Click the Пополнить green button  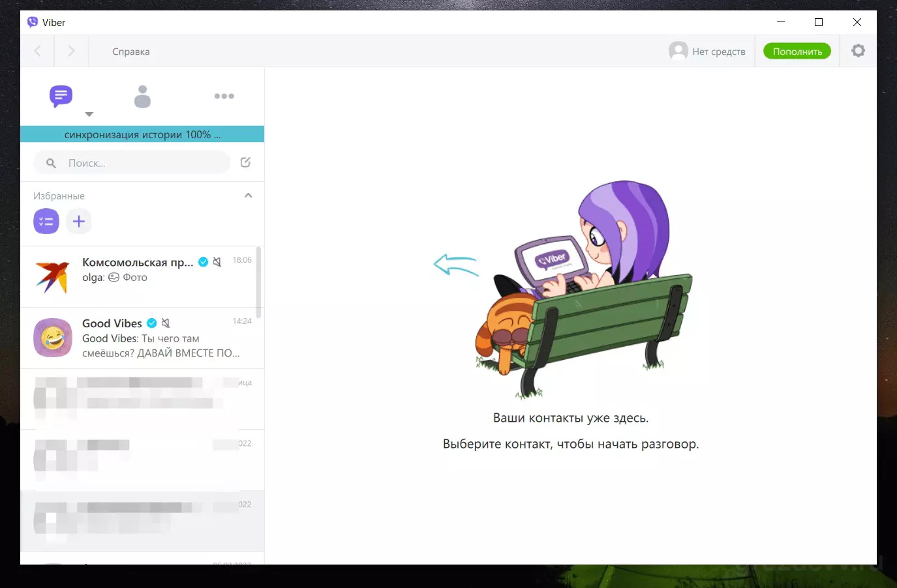tap(797, 51)
